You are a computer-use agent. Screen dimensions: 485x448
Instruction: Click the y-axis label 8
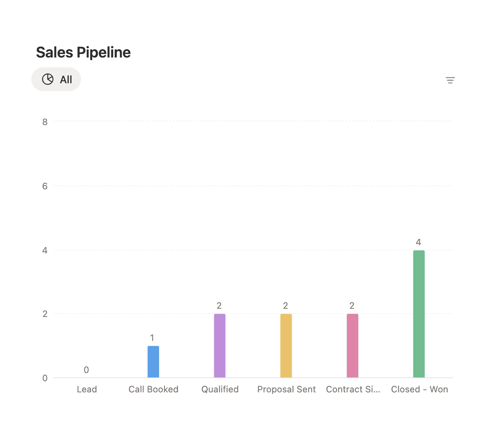point(45,122)
